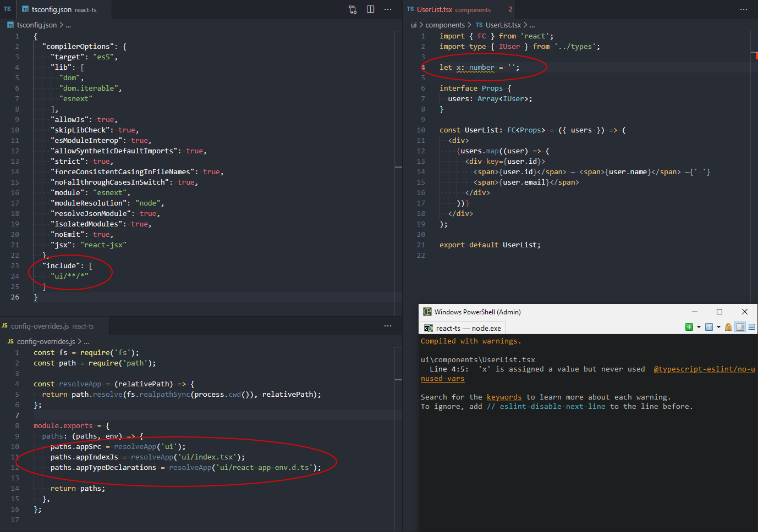Image resolution: width=758 pixels, height=532 pixels.
Task: Toggle the padlock icon in PowerShell toolbar
Action: tap(728, 328)
